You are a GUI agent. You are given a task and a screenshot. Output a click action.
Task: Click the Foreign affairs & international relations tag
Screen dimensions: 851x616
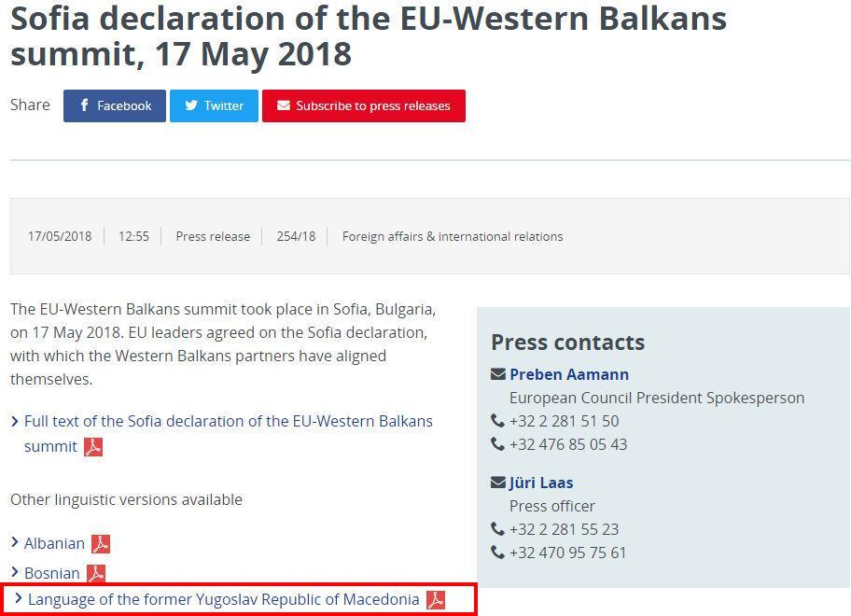(x=453, y=237)
